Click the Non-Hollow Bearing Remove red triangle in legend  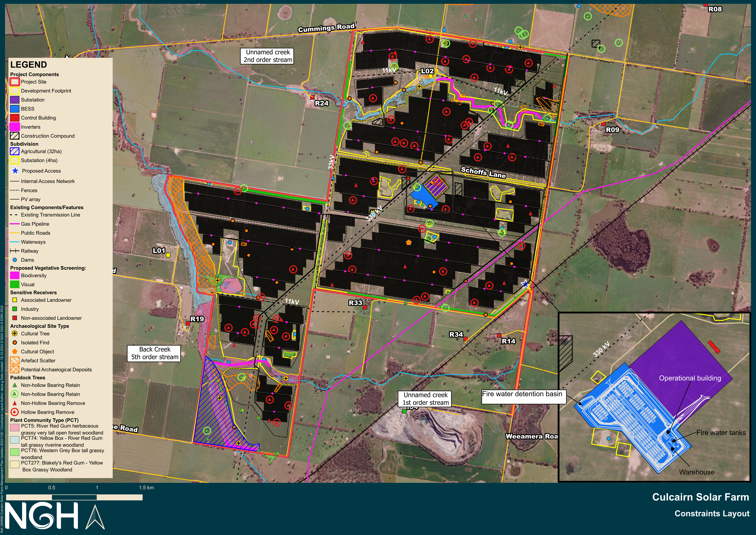(x=14, y=403)
